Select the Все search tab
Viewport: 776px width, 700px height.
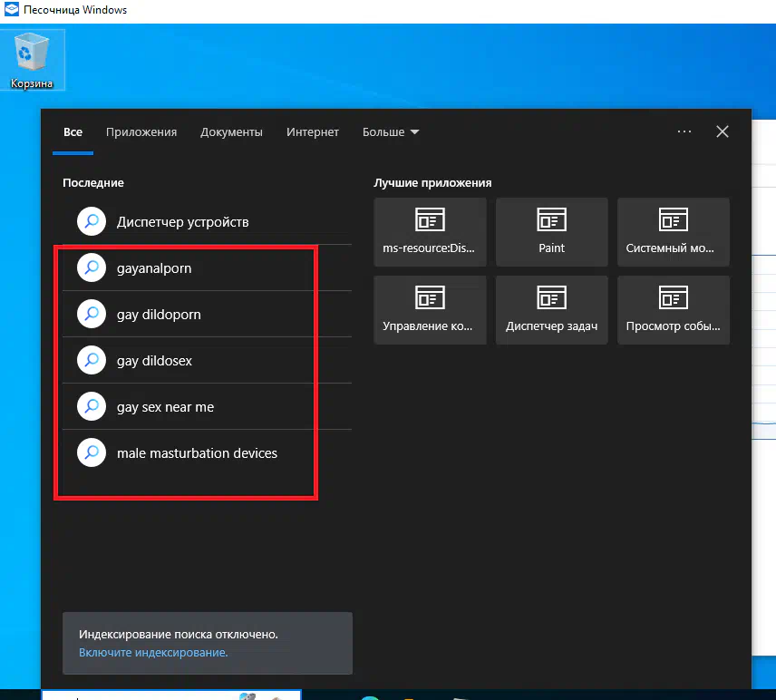tap(73, 132)
